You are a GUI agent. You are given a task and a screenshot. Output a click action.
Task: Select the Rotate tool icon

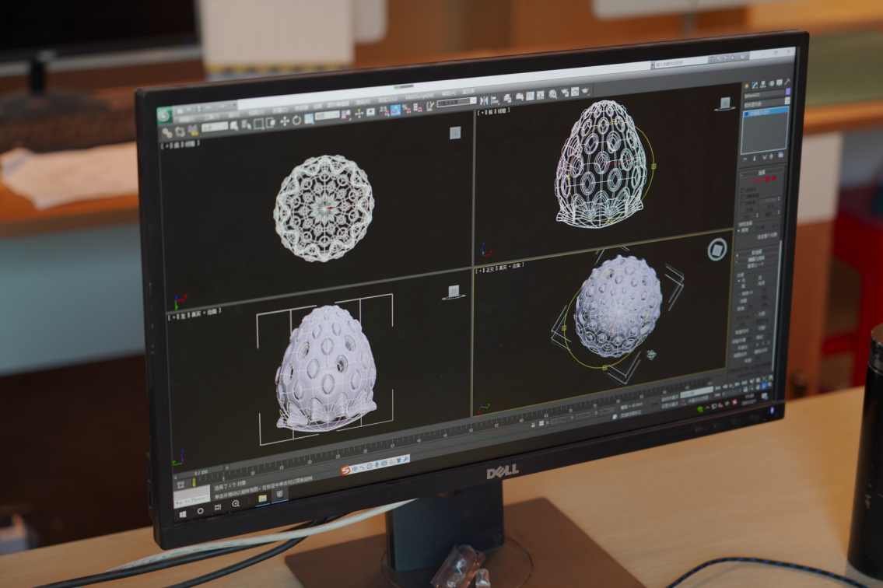[296, 120]
